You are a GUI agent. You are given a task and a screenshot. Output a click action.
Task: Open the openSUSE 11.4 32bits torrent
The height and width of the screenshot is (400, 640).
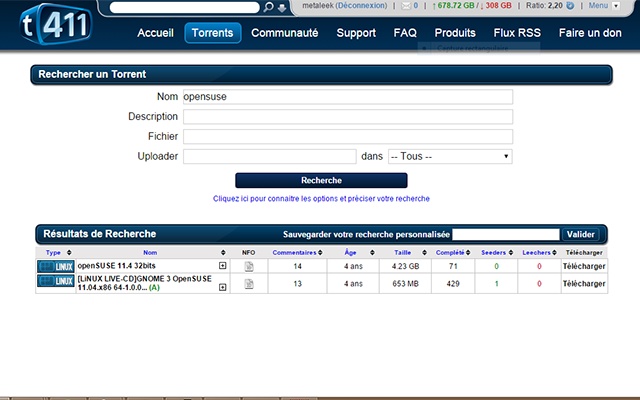(116, 266)
